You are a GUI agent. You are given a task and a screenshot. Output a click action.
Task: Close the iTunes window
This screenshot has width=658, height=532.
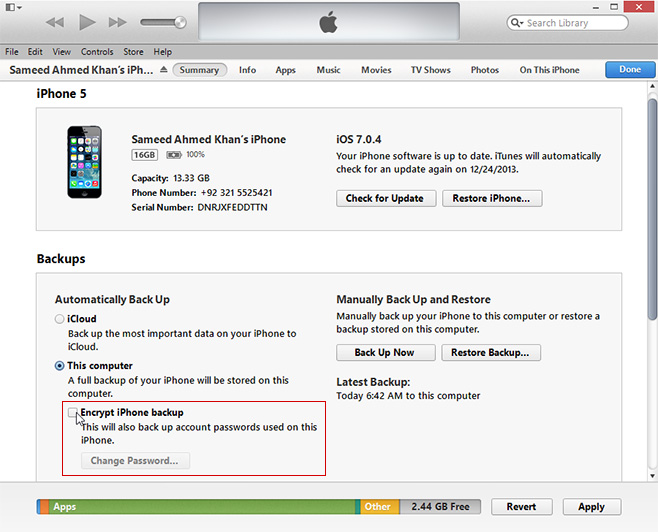pos(639,6)
